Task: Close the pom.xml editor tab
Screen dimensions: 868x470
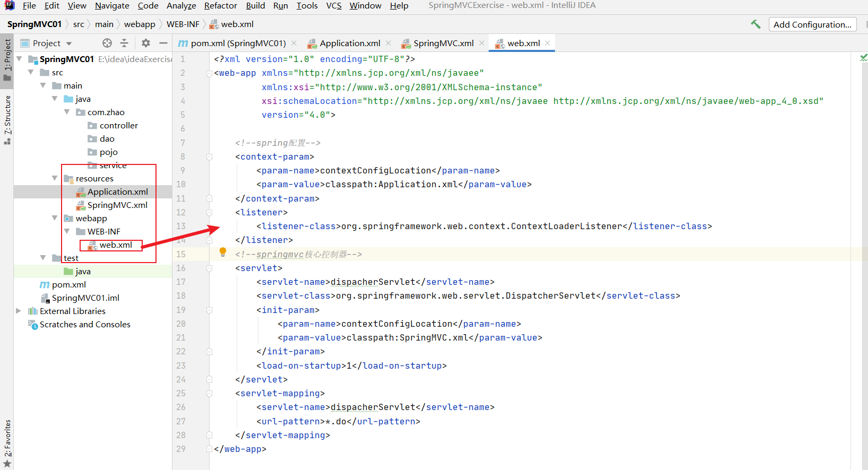Action: pos(294,43)
